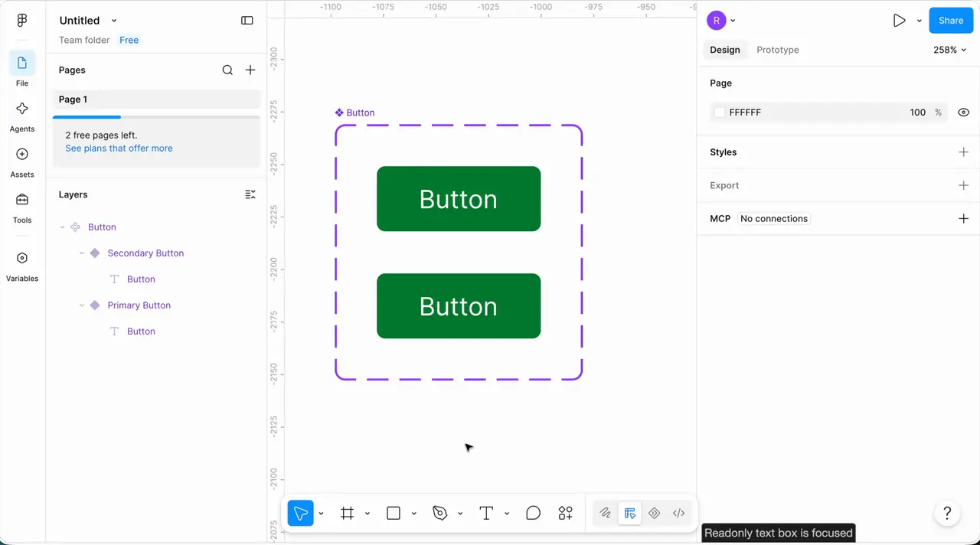Add an export setting with plus
Screen dimensions: 980x545
tap(963, 185)
